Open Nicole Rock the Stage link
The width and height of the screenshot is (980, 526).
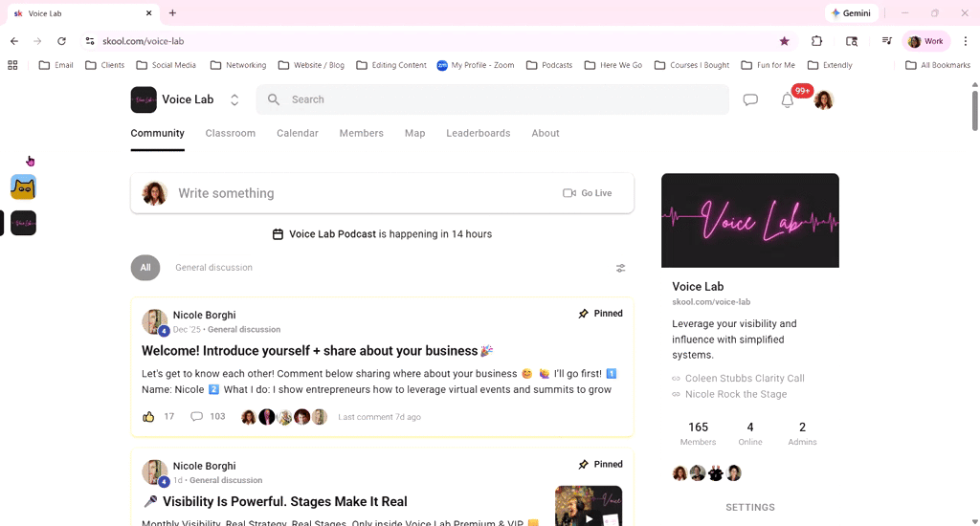point(736,394)
